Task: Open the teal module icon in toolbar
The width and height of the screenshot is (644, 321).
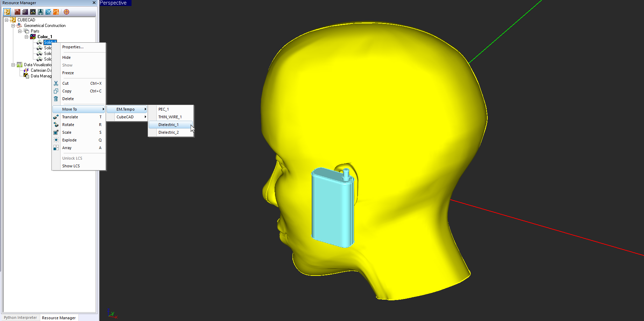Action: 41,12
